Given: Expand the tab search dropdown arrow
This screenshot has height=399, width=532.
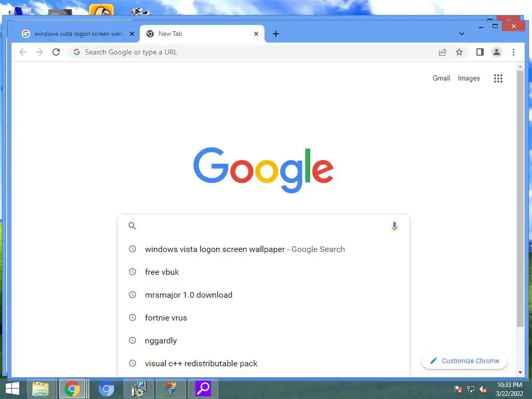Looking at the screenshot, I should point(461,34).
